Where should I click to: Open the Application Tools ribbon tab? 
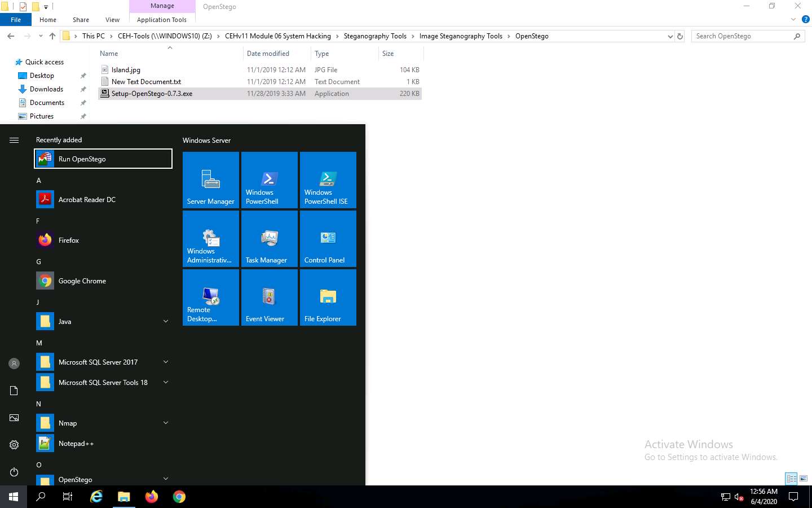[162, 20]
